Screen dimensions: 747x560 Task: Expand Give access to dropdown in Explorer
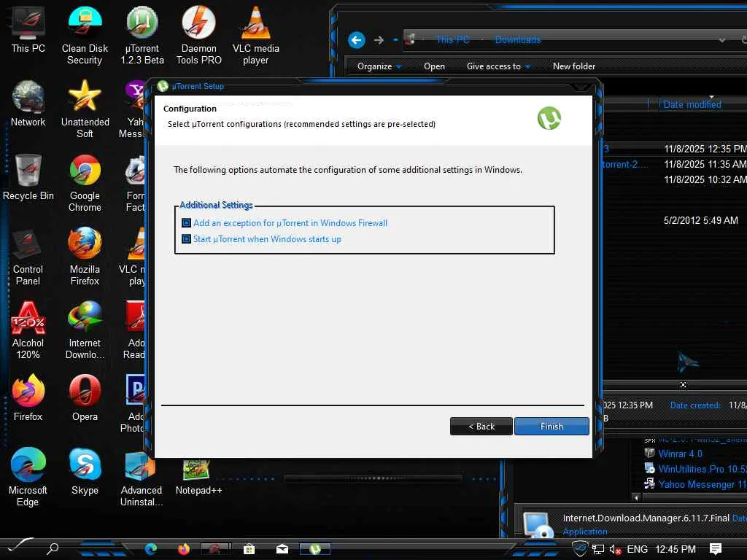click(x=498, y=66)
